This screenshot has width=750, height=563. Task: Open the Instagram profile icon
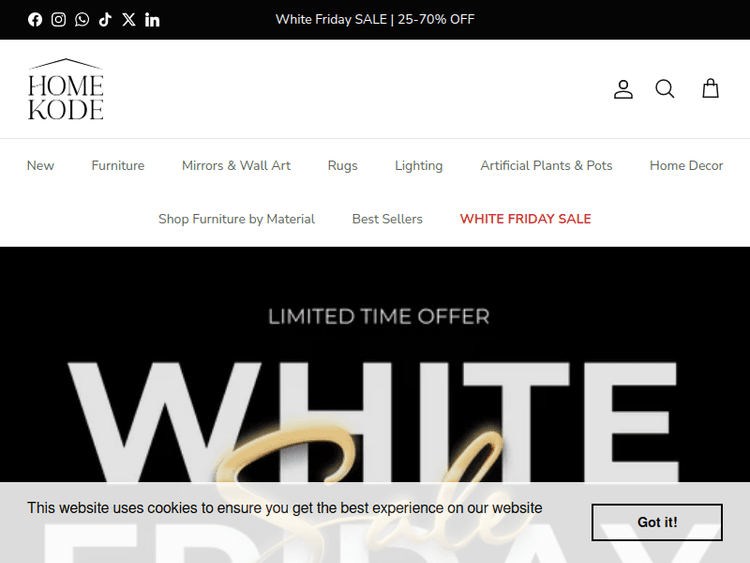click(x=58, y=20)
